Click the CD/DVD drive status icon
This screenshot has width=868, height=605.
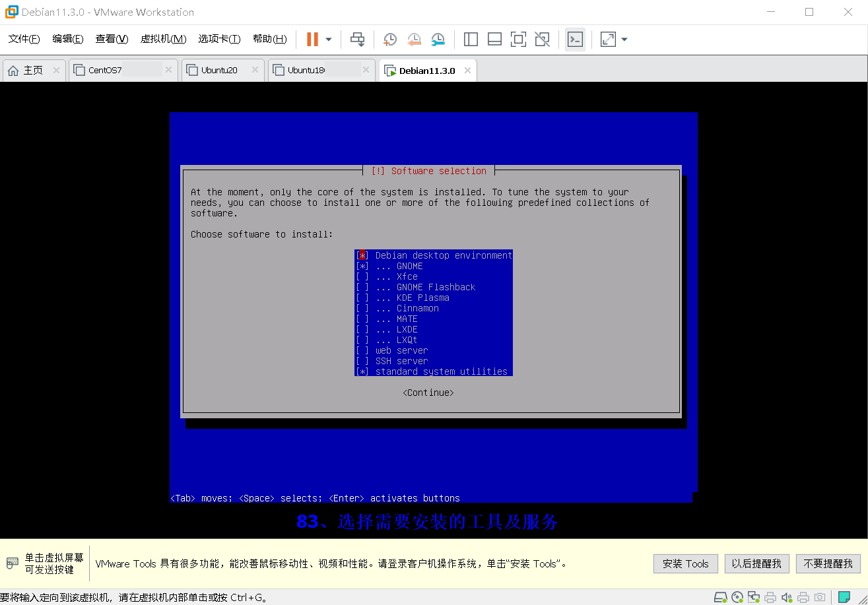(737, 598)
